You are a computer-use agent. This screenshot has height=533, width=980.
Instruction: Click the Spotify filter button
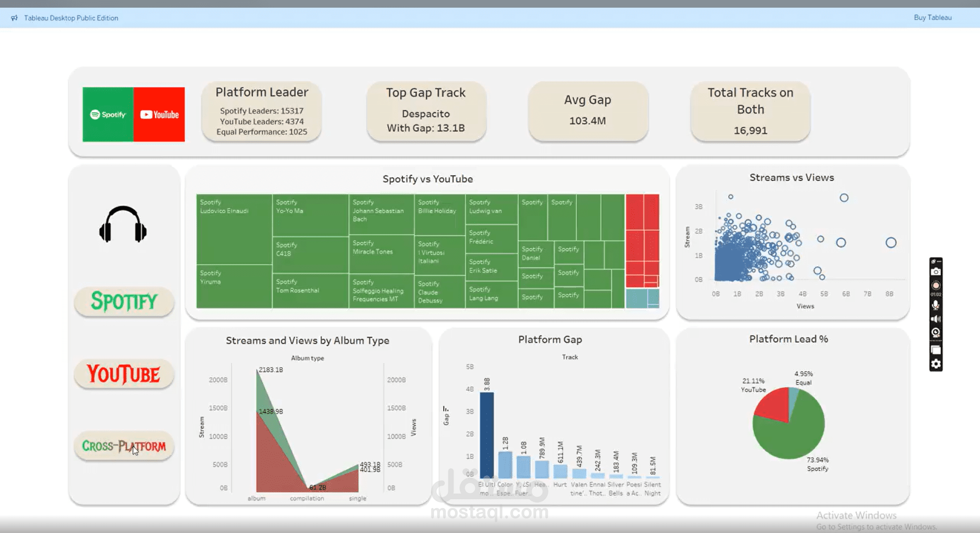124,301
